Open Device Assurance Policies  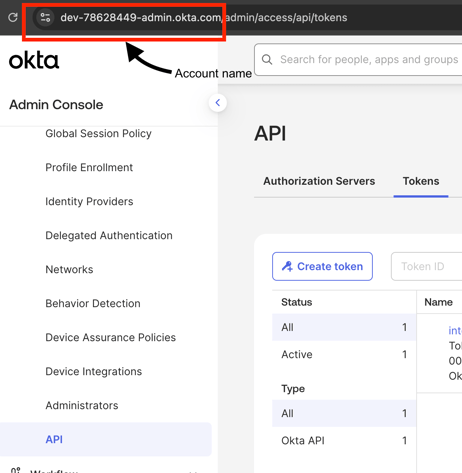pyautogui.click(x=111, y=337)
